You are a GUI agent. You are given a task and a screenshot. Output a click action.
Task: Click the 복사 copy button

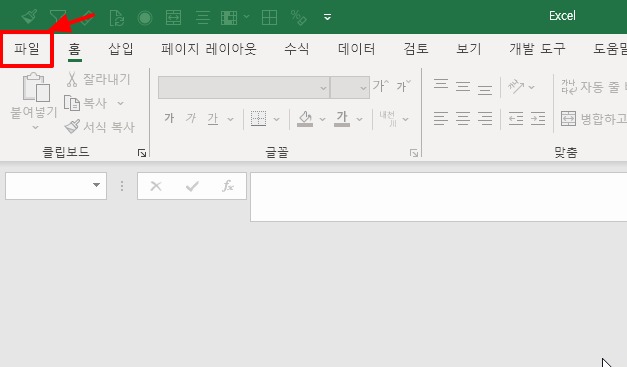click(86, 103)
